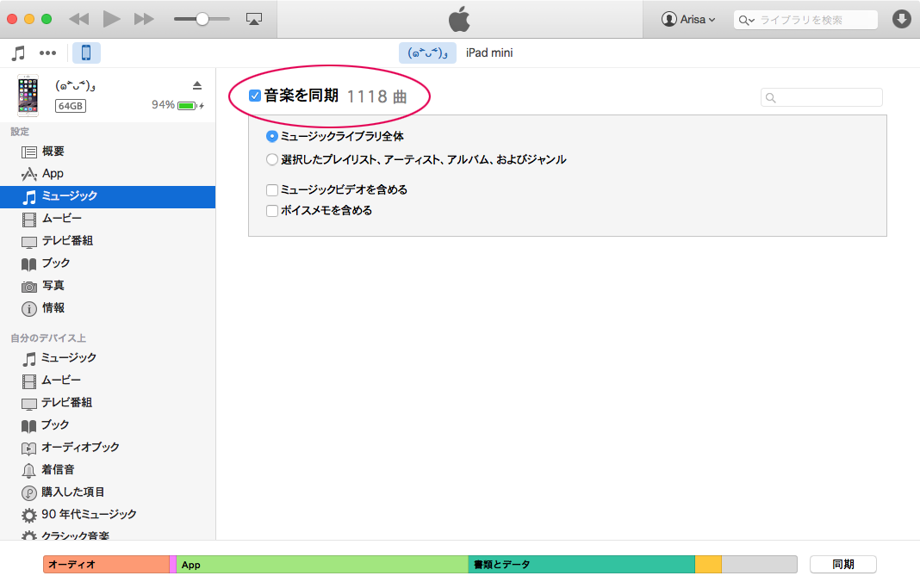
Task: Open the more options ellipsis icon
Action: [47, 53]
